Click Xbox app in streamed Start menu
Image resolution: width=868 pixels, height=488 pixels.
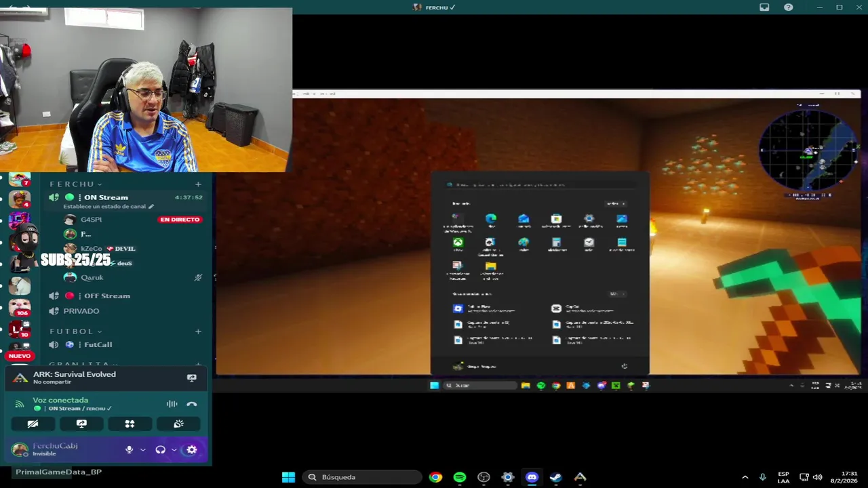click(458, 243)
